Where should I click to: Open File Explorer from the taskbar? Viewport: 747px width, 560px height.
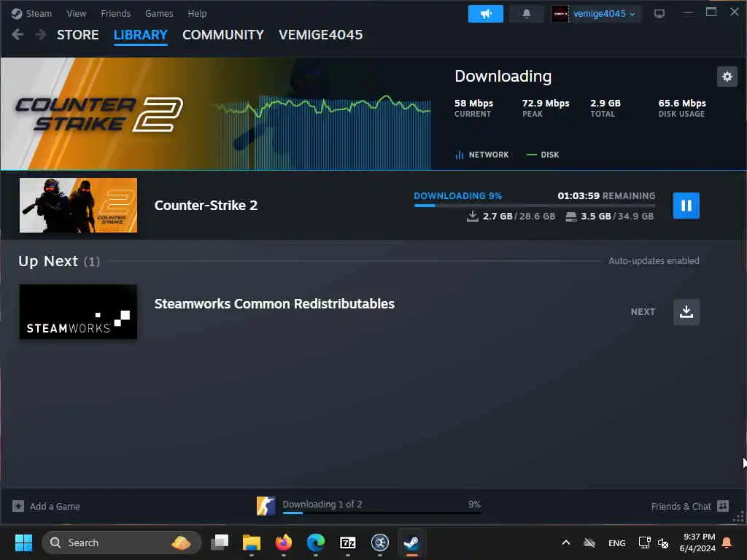(x=252, y=542)
